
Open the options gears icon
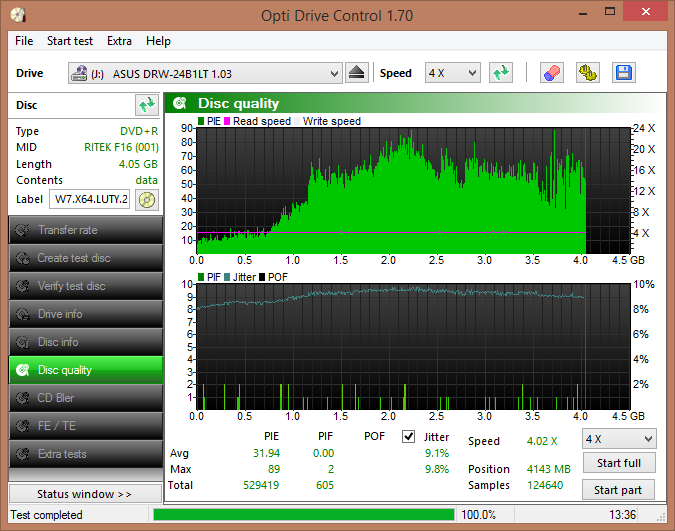pyautogui.click(x=588, y=73)
